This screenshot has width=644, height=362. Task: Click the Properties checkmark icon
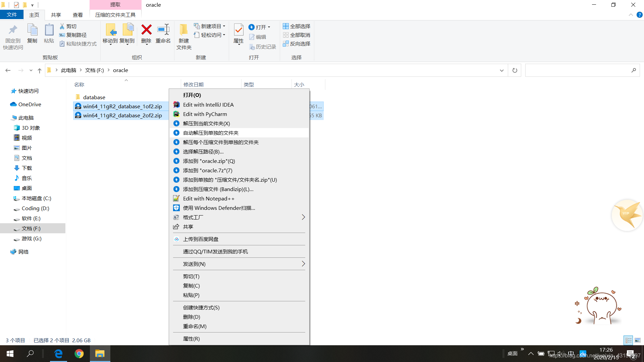click(x=238, y=30)
